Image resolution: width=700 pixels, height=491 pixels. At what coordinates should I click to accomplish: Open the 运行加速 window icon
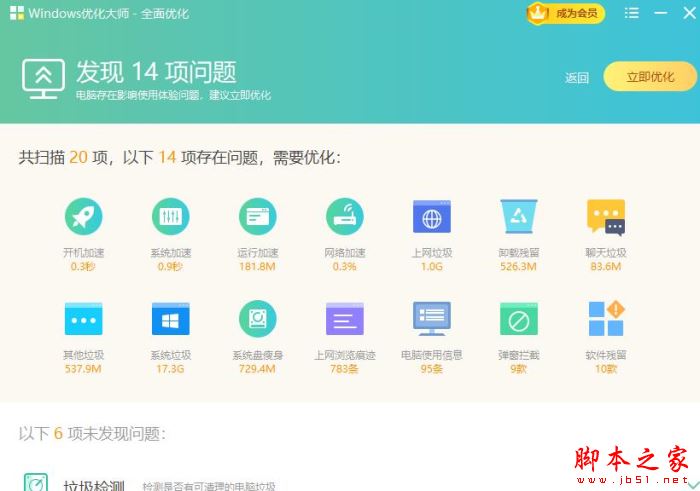click(258, 216)
